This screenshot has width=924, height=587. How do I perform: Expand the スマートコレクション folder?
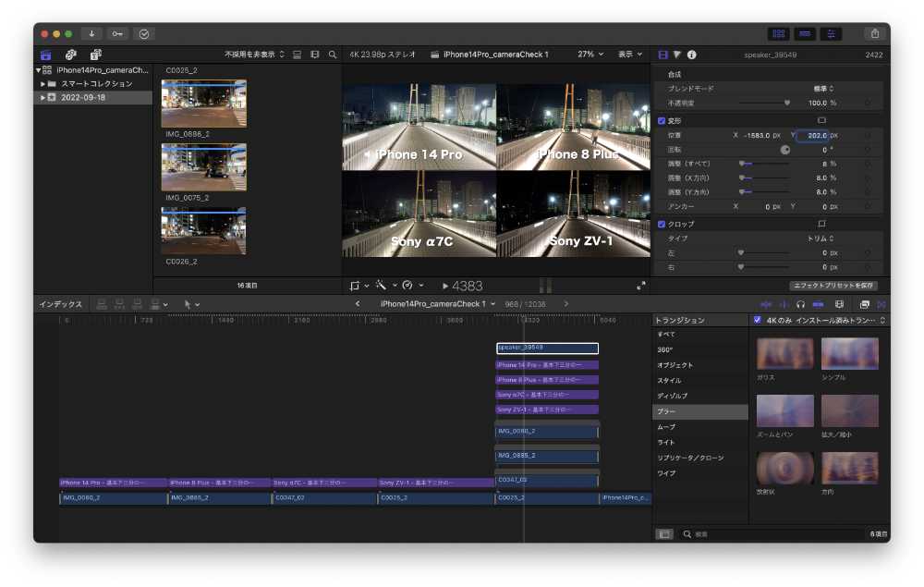[x=43, y=84]
